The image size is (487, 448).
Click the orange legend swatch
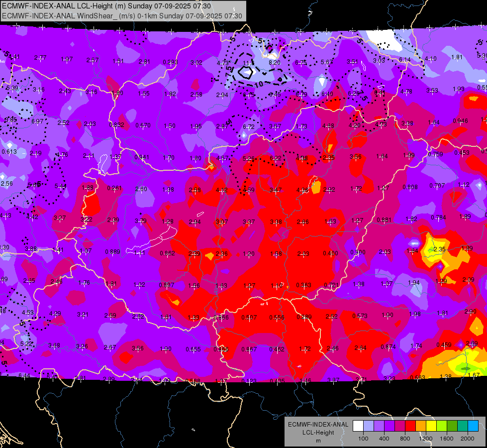[421, 426]
